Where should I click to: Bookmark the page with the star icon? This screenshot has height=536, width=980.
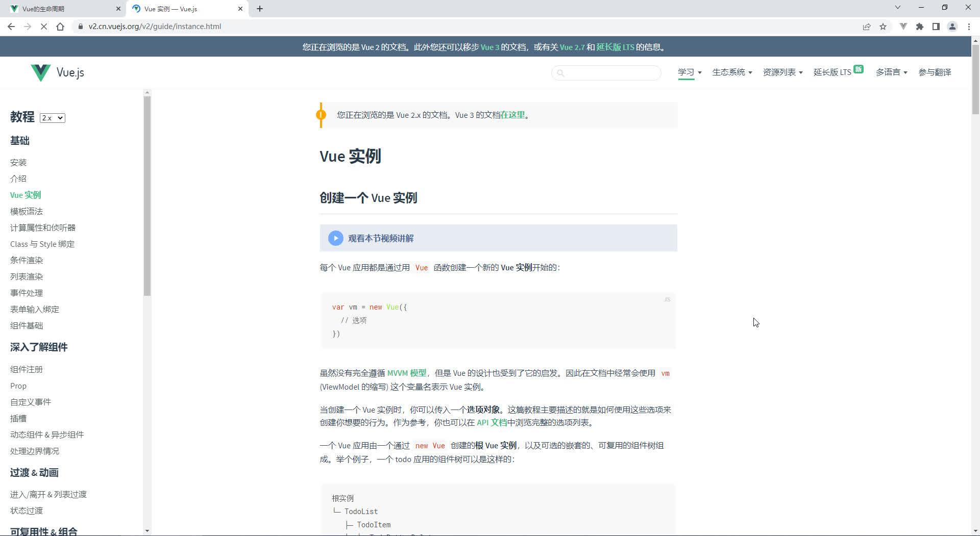pyautogui.click(x=883, y=27)
